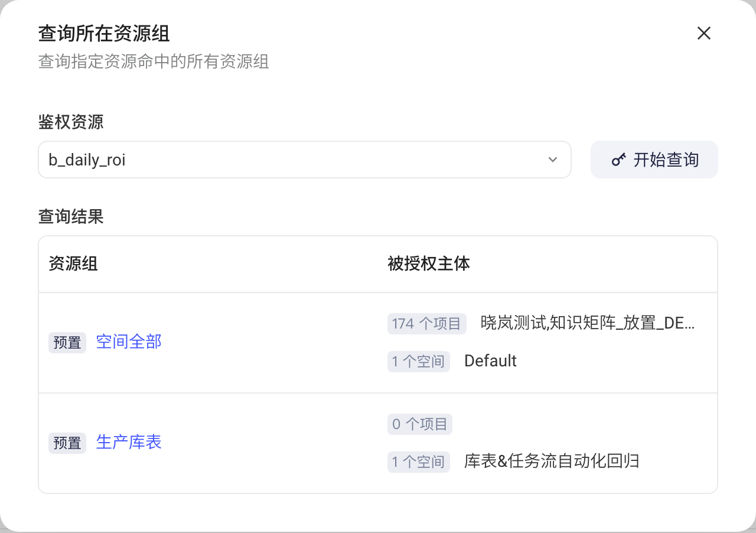This screenshot has height=533, width=756.
Task: Click the 174 个项目 badge
Action: click(426, 324)
